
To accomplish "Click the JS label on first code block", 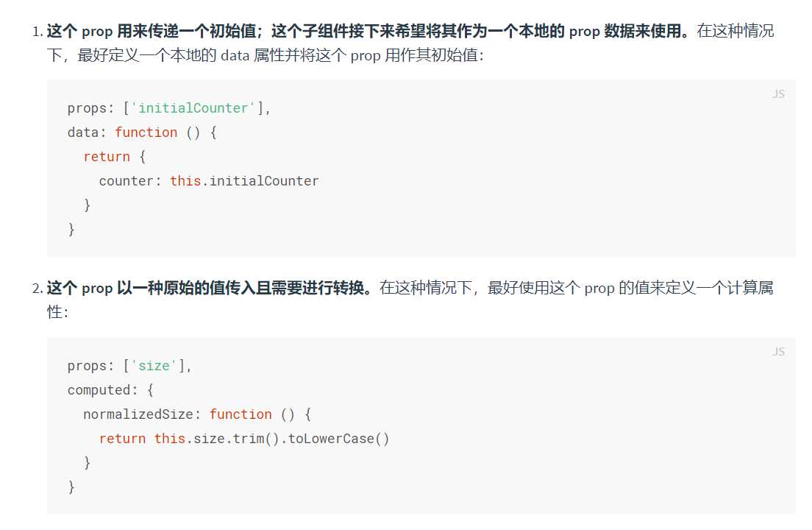I will [x=778, y=94].
